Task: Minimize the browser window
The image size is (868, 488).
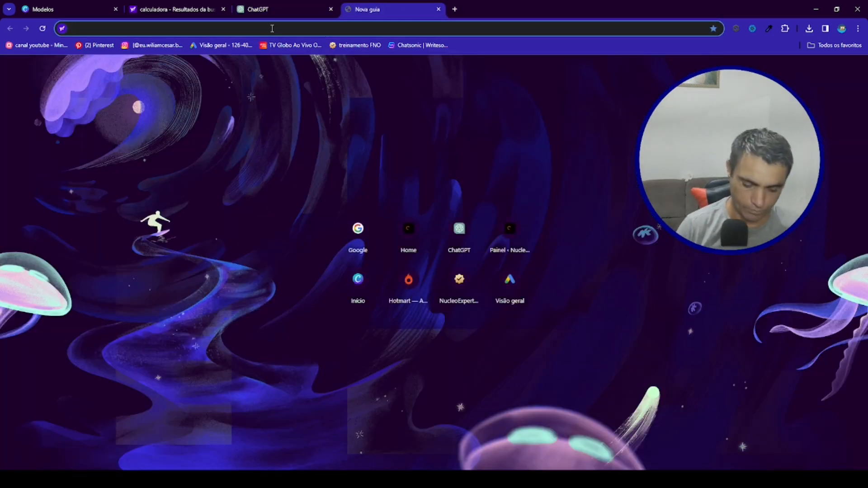Action: coord(816,9)
